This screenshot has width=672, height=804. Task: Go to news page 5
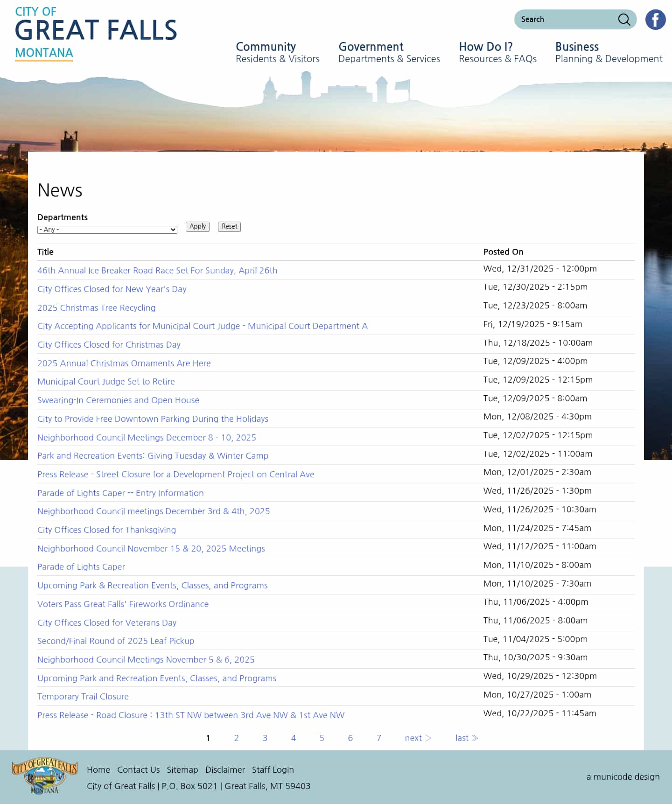[322, 738]
